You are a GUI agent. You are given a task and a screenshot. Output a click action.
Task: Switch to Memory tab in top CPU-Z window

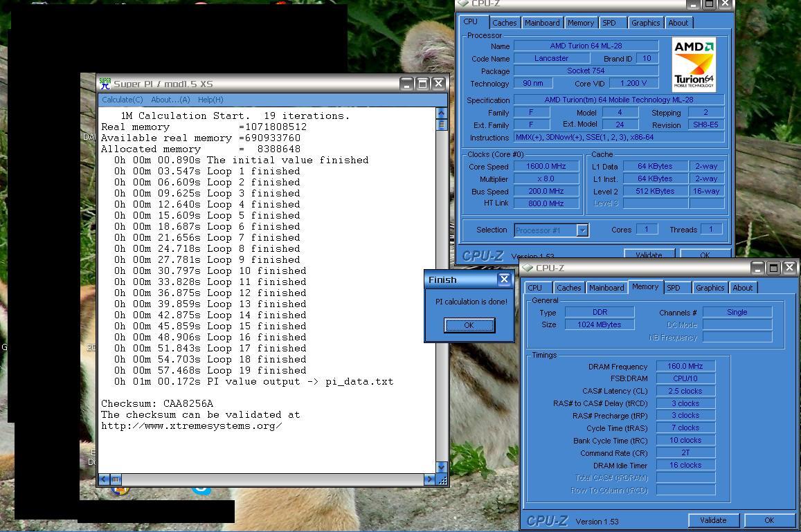pyautogui.click(x=581, y=23)
